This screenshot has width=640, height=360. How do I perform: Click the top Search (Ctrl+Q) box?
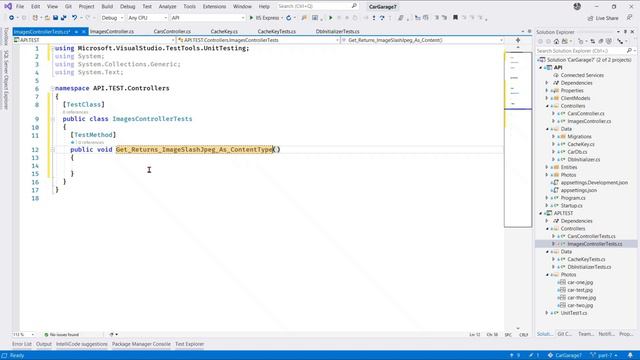[318, 6]
